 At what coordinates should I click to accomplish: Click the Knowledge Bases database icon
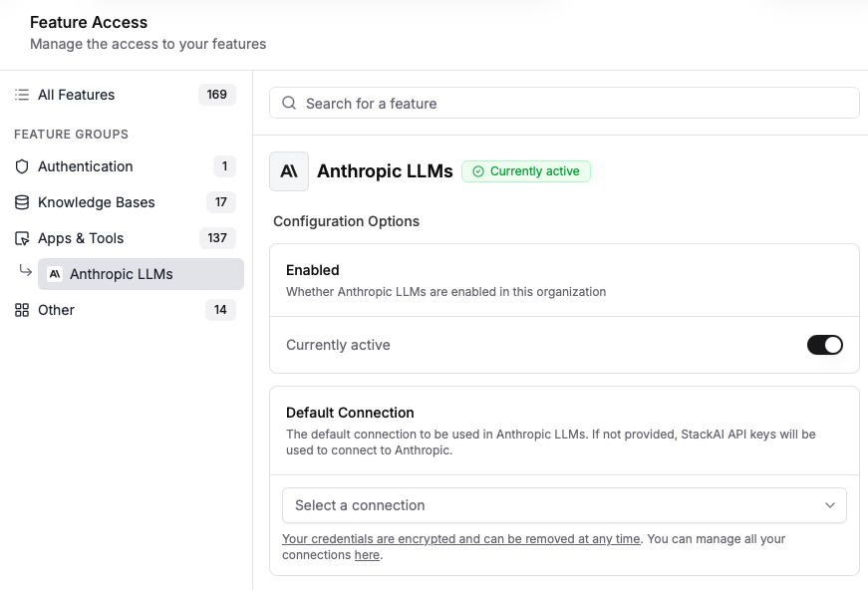click(22, 202)
